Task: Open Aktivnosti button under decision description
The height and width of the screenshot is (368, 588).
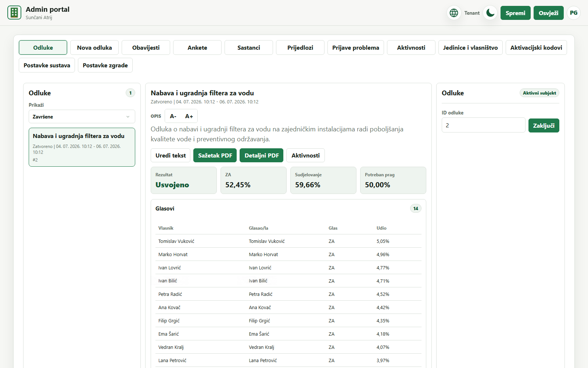Action: click(305, 155)
